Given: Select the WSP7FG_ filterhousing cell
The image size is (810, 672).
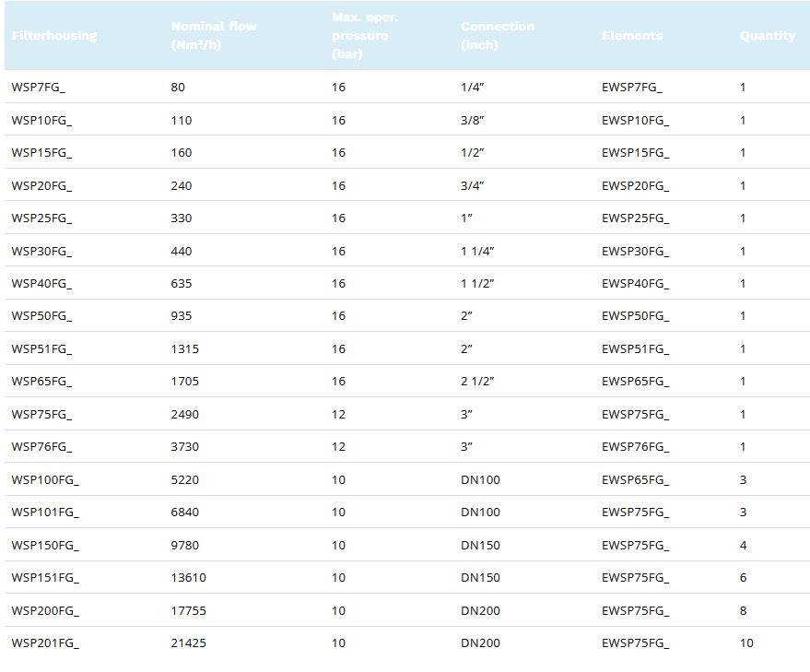Looking at the screenshot, I should 39,88.
